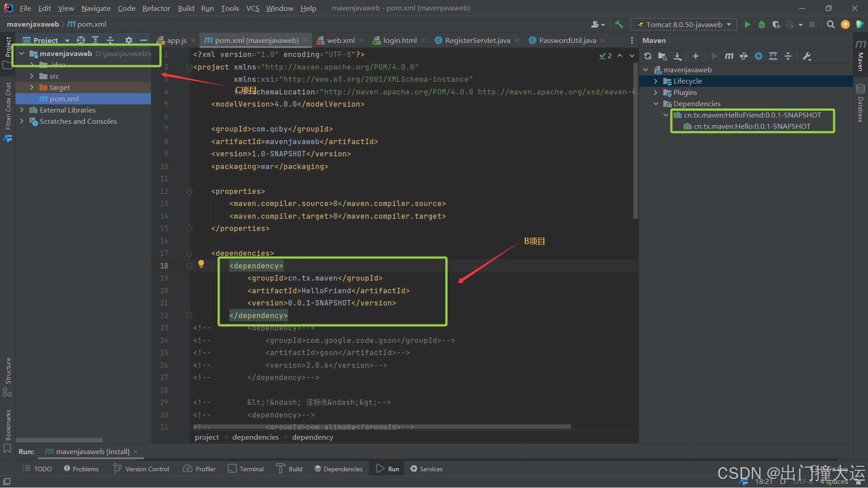Click the intention lightbulb on line 18

[x=201, y=264]
